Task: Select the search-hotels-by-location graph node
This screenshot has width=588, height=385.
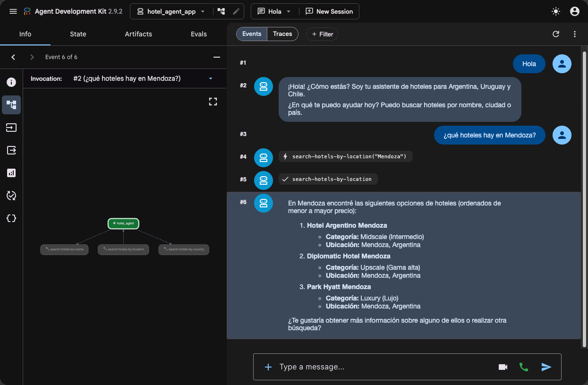Action: (123, 249)
